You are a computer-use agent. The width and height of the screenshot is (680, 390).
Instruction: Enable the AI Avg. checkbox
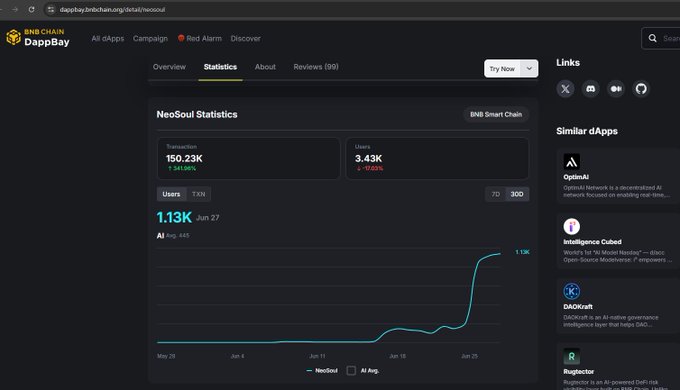tap(351, 370)
